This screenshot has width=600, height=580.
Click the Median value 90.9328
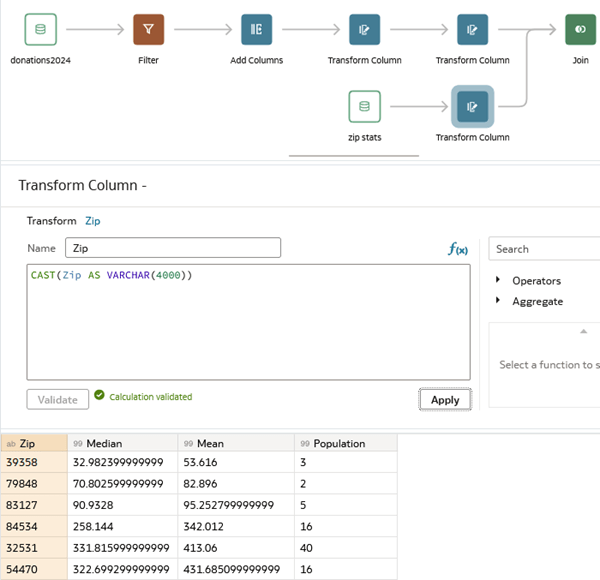pyautogui.click(x=122, y=505)
